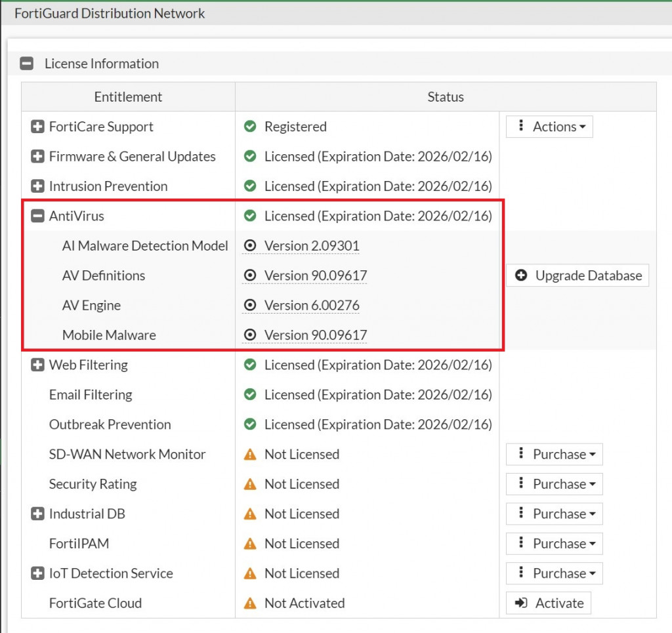Open the FortiCare Actions dropdown
Screen dimensions: 672x633
pos(549,127)
